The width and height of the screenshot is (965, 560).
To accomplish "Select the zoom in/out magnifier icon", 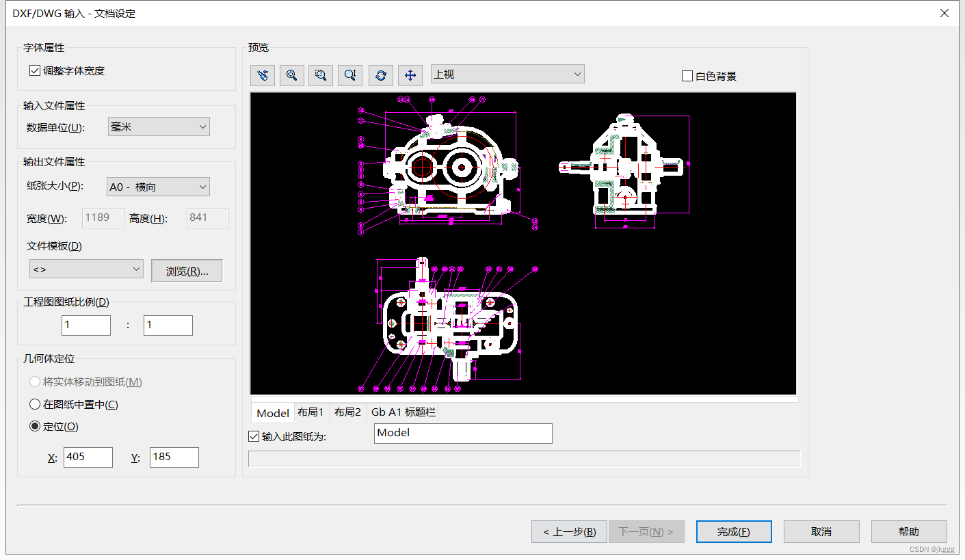I will 350,75.
